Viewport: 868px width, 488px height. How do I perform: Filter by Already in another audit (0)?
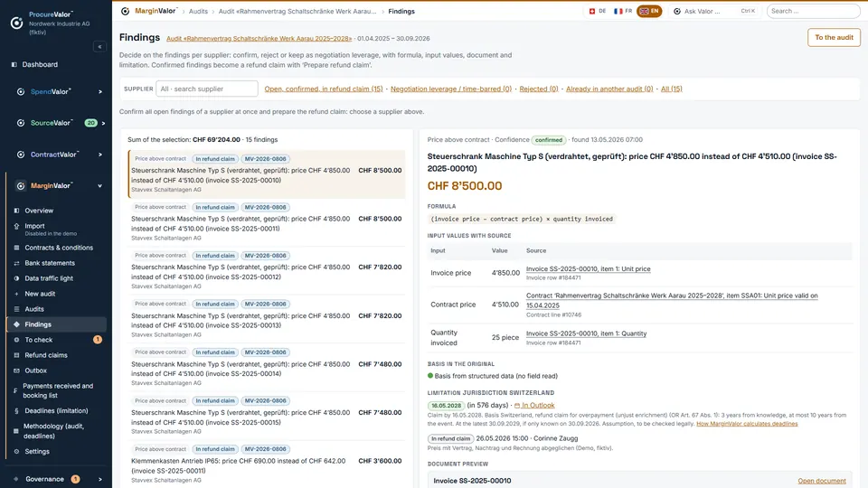(609, 89)
